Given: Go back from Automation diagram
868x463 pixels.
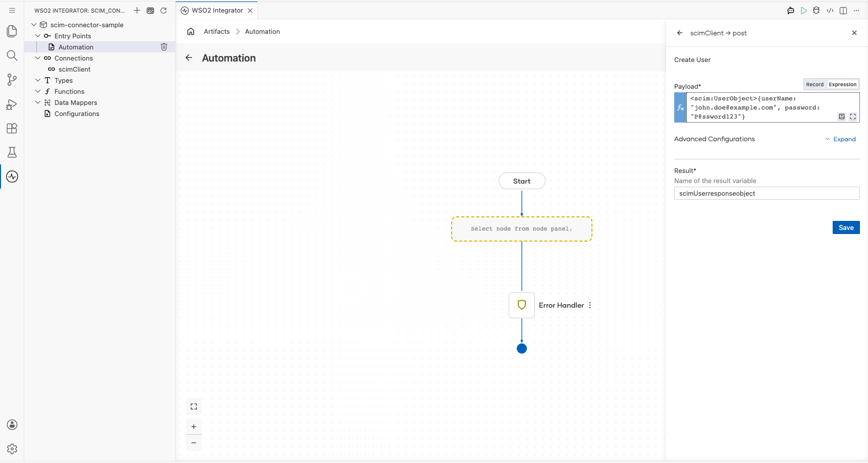Looking at the screenshot, I should click(x=189, y=57).
